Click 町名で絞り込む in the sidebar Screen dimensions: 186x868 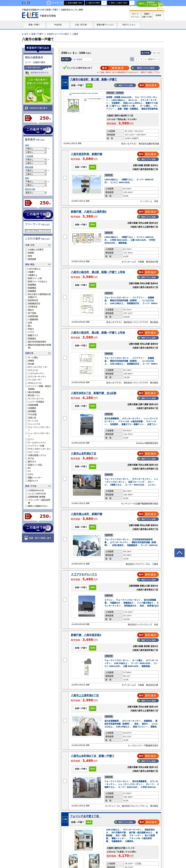point(38,67)
